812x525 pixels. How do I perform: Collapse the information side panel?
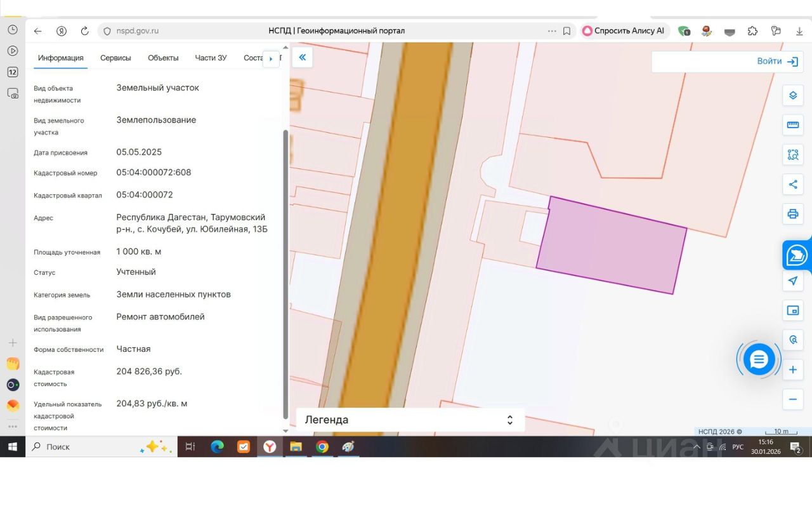303,57
